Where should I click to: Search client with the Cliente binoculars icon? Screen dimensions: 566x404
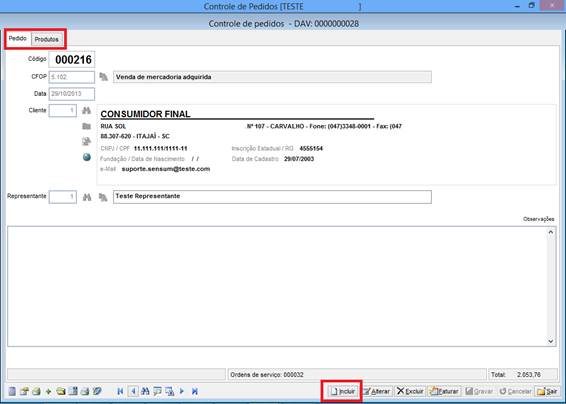click(x=86, y=110)
